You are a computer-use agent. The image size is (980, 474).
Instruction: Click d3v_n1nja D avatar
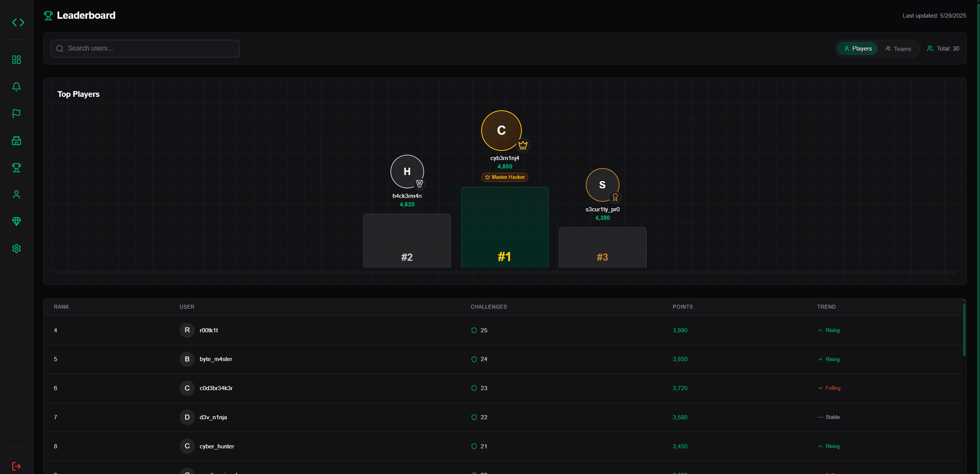(187, 417)
